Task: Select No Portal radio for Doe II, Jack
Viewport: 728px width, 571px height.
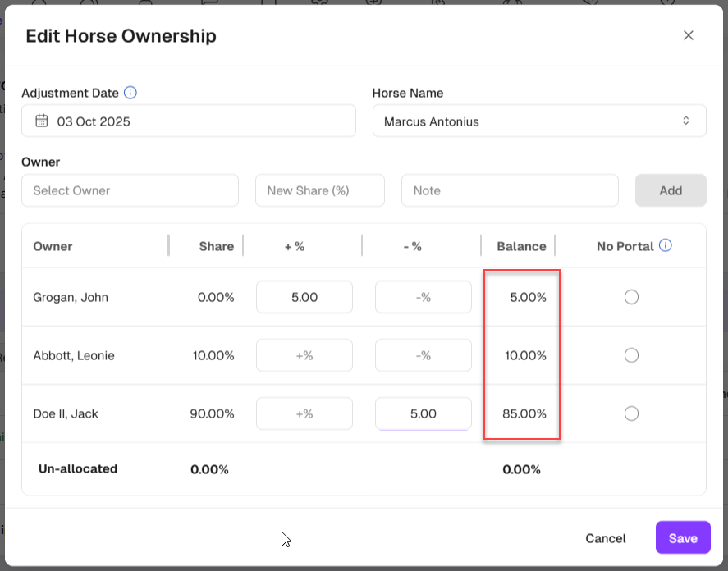Action: 631,413
